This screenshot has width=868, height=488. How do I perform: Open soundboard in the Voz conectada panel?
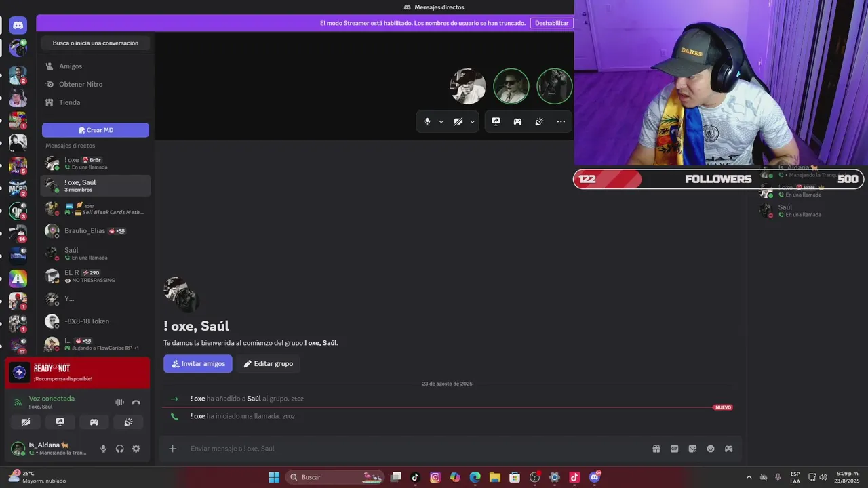point(128,422)
